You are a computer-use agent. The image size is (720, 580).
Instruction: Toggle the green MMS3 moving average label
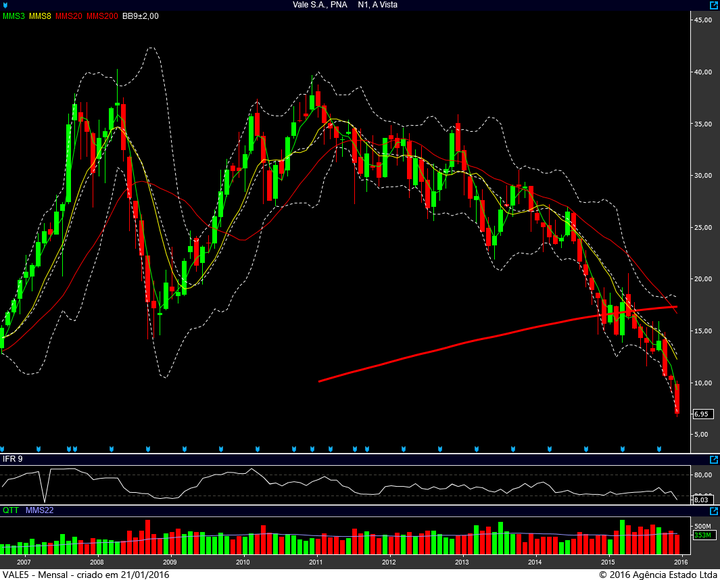tap(13, 17)
